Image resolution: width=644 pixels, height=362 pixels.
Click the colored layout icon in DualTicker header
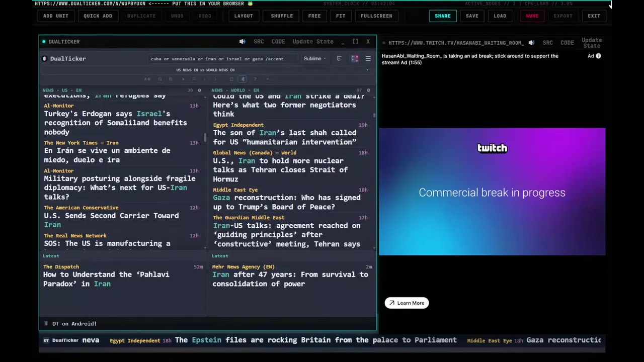pyautogui.click(x=355, y=59)
